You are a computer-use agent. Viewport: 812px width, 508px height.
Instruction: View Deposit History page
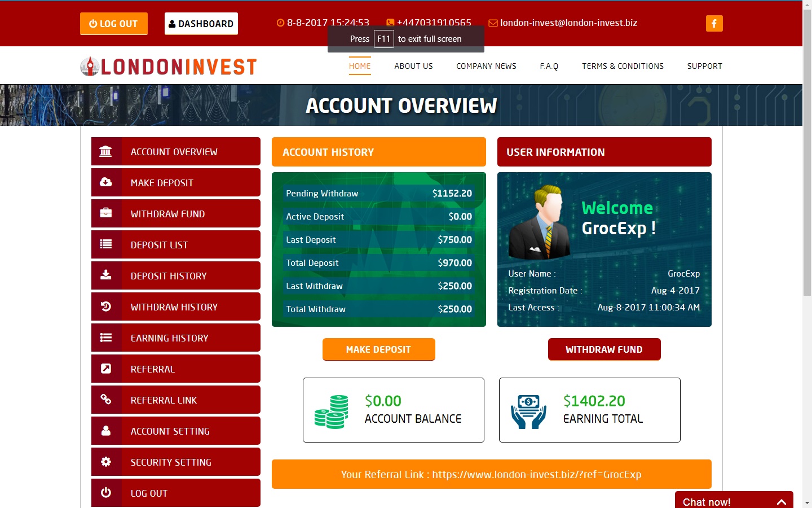(x=176, y=275)
